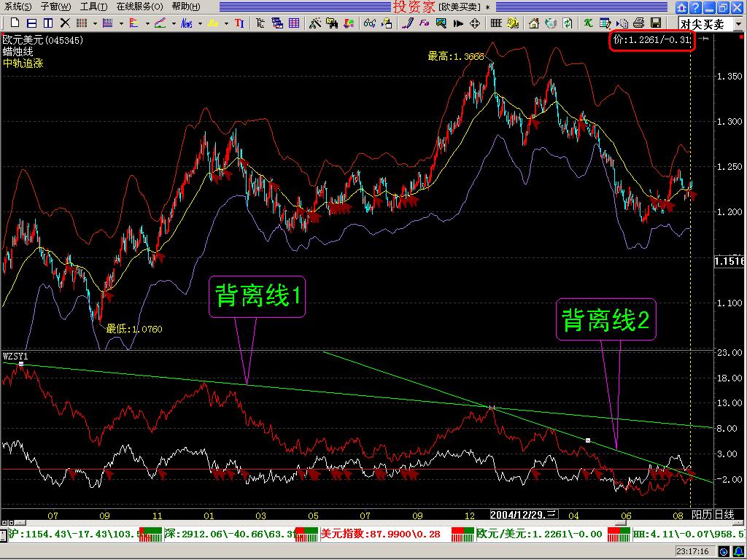Click the question mark help icon in title bar
747x560 pixels.
click(695, 7)
